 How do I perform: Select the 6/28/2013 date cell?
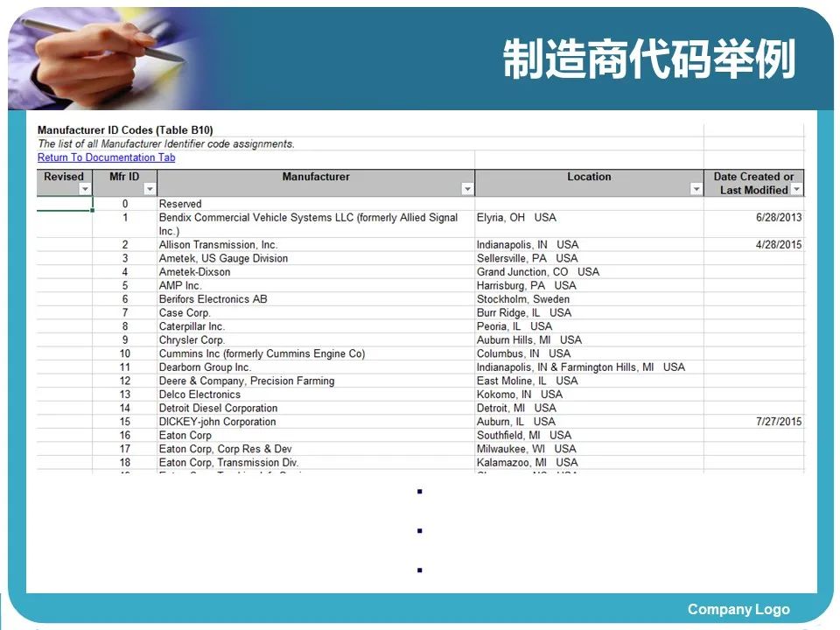point(754,225)
